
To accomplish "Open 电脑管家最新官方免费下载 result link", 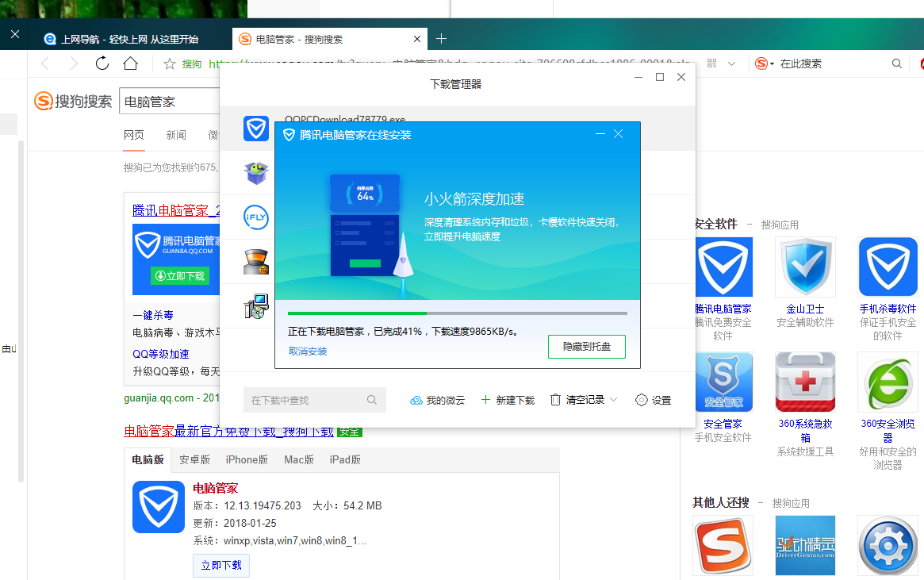I will [228, 432].
